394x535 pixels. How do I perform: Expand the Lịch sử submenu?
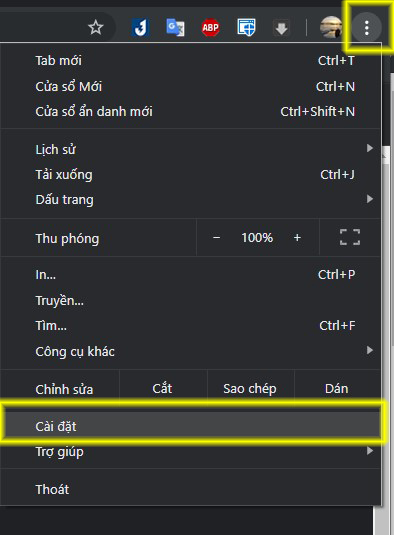(x=190, y=149)
